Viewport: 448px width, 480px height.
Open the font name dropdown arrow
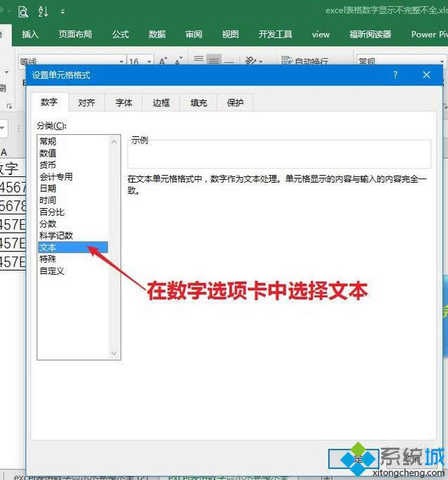tap(122, 62)
